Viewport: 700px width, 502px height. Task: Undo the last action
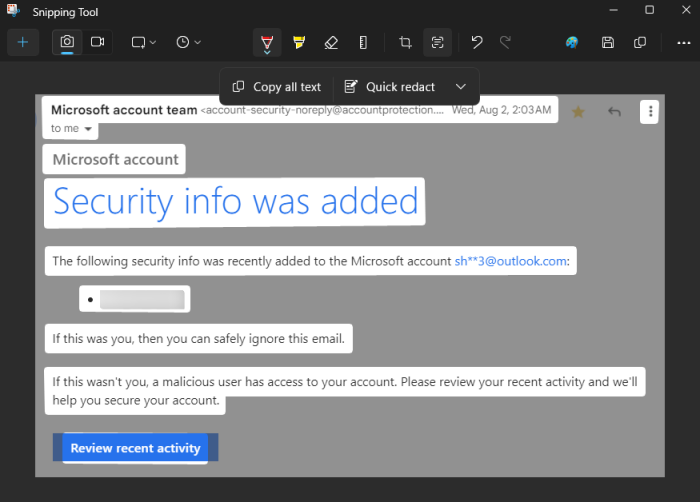click(x=477, y=43)
